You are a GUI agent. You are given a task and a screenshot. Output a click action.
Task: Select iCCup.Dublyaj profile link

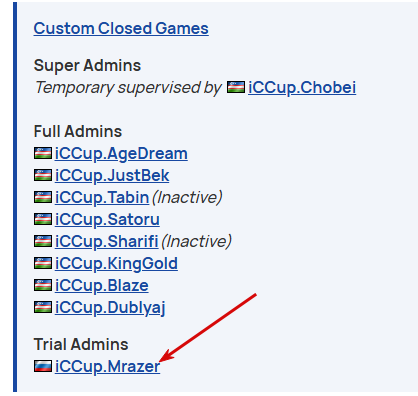110,308
